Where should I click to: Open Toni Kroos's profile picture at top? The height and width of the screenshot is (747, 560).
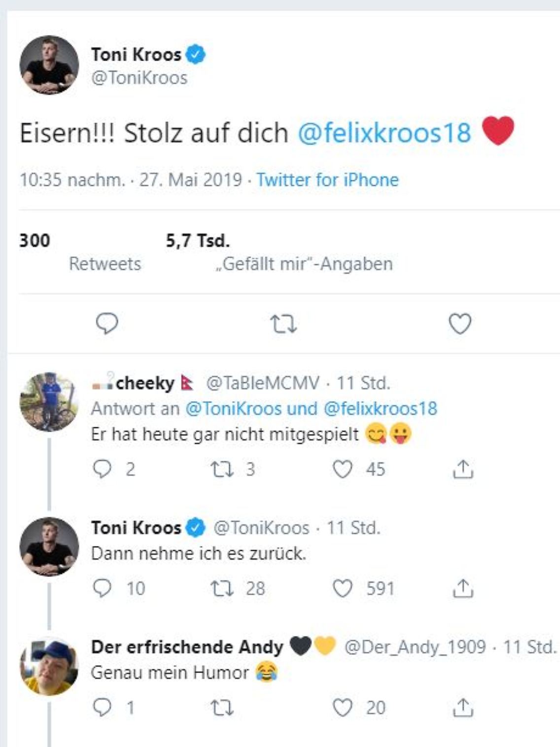coord(49,65)
